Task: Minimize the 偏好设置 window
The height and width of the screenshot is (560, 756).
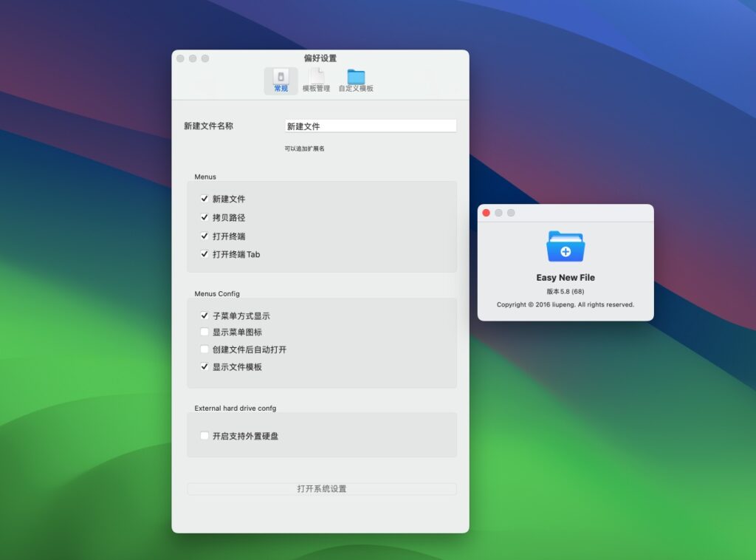Action: (x=193, y=58)
